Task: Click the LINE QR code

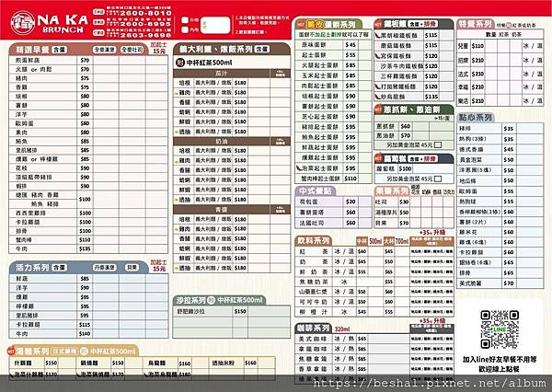Action: (x=500, y=329)
